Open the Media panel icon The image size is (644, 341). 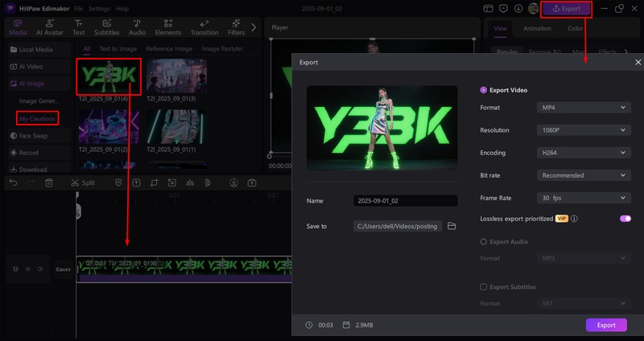pyautogui.click(x=18, y=27)
